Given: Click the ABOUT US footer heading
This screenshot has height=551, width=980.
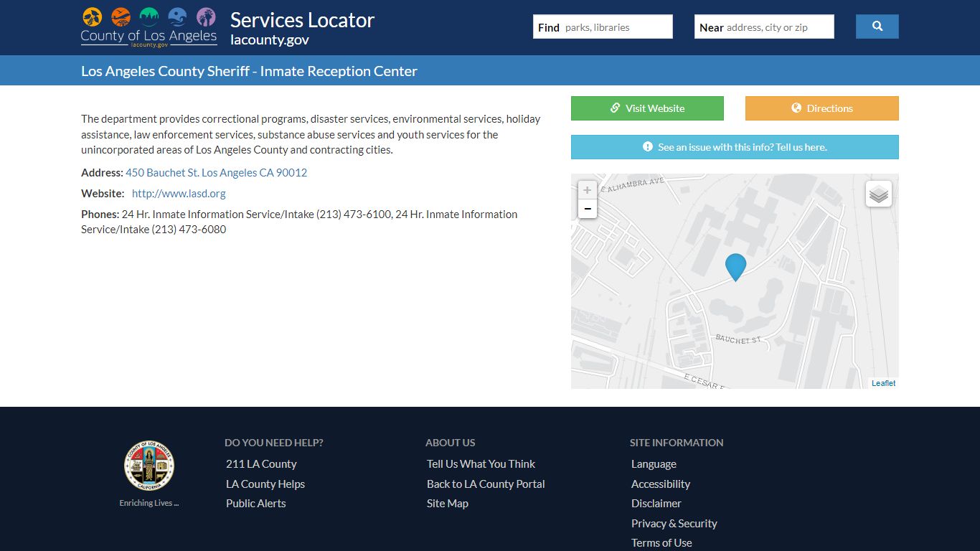Looking at the screenshot, I should (x=451, y=443).
